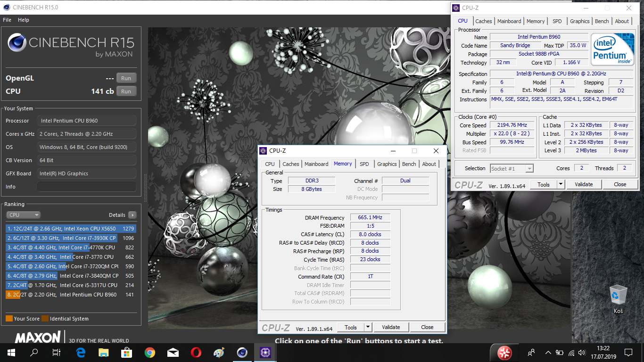Viewport: 644px width, 362px height.
Task: Open Cinebench Help menu
Action: pyautogui.click(x=24, y=20)
